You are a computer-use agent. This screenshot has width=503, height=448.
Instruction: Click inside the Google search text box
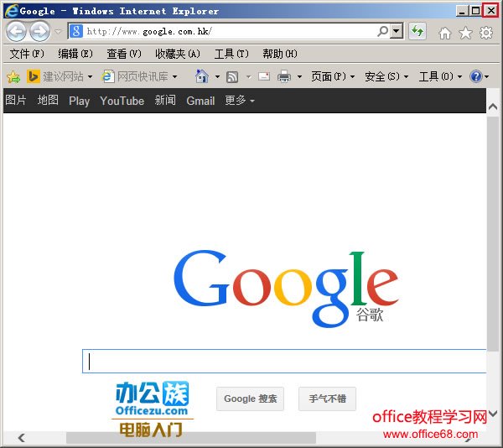[x=284, y=361]
